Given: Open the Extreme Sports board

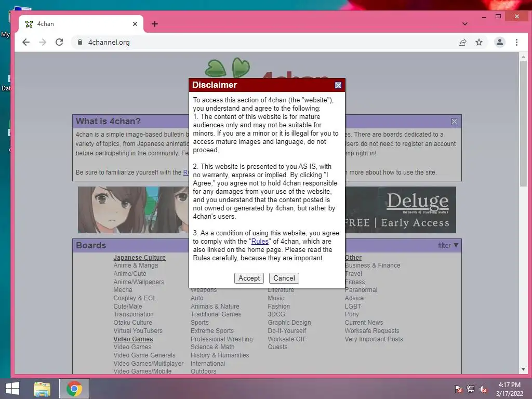Looking at the screenshot, I should 212,331.
